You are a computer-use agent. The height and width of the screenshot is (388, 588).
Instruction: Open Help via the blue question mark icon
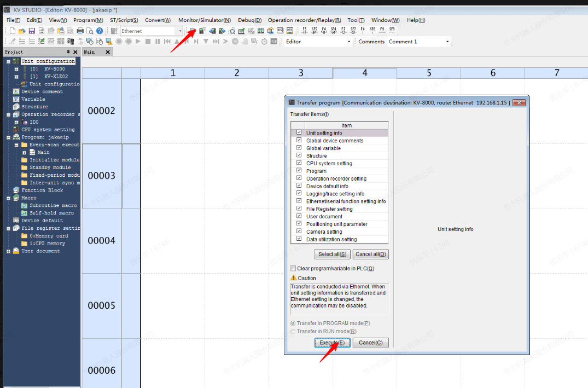(100, 31)
